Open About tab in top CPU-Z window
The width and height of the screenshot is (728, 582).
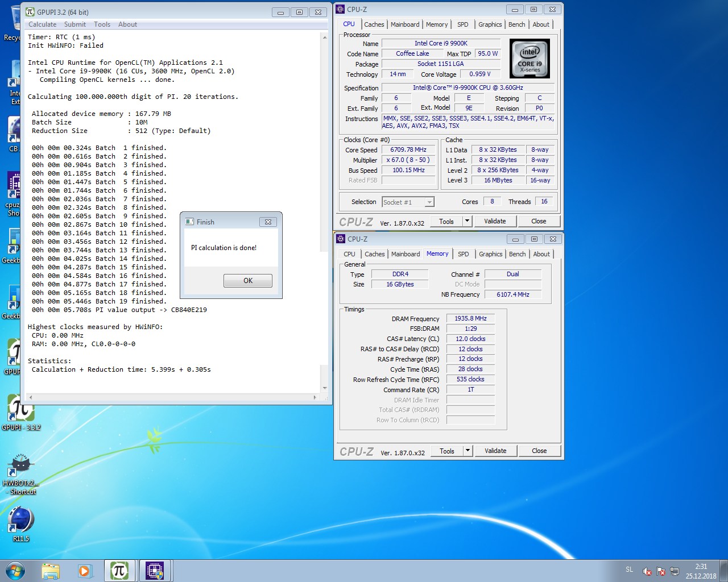coord(541,24)
